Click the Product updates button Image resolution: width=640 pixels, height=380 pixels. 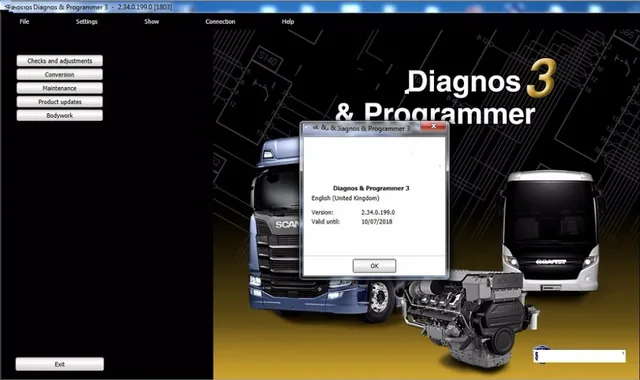(60, 102)
